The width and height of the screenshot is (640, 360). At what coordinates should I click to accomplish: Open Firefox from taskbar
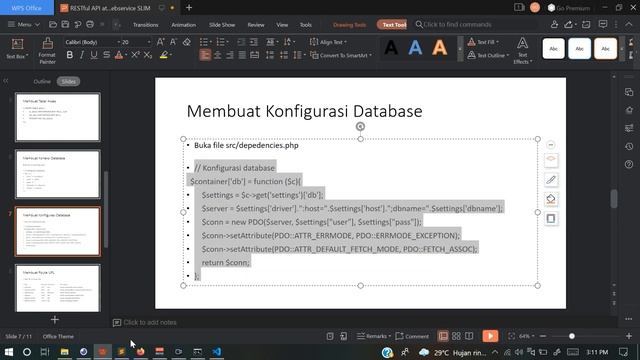140,351
